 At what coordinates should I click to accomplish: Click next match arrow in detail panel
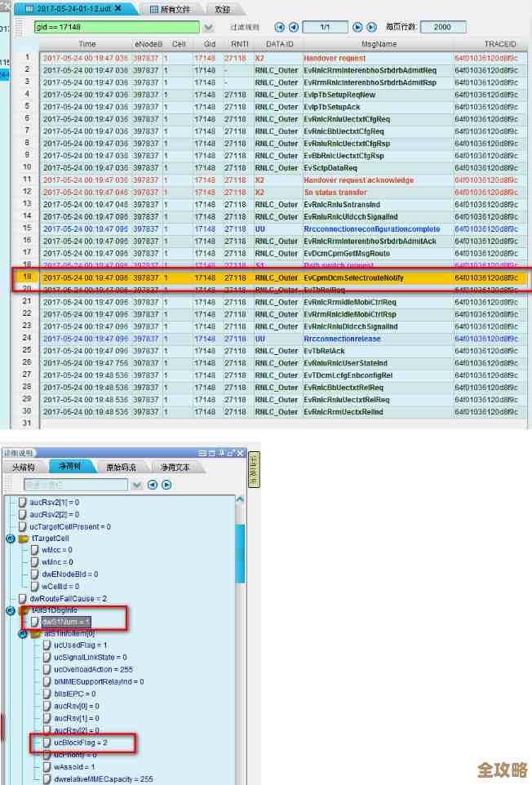click(166, 485)
